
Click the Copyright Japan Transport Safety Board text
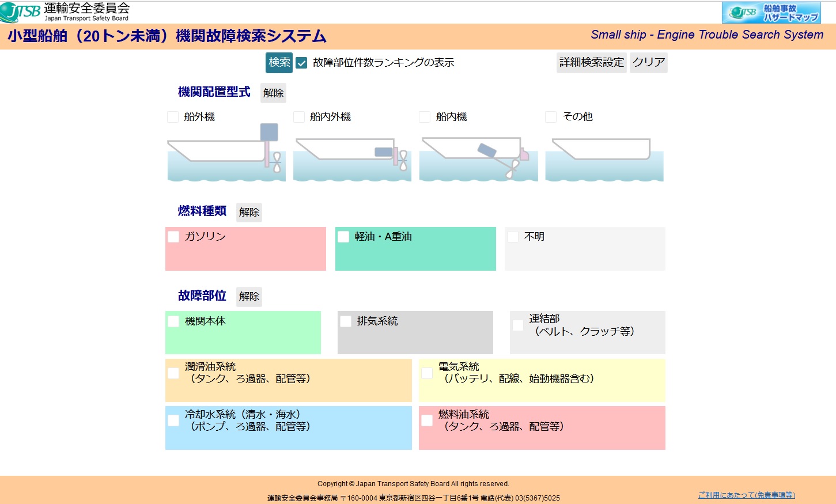point(413,484)
